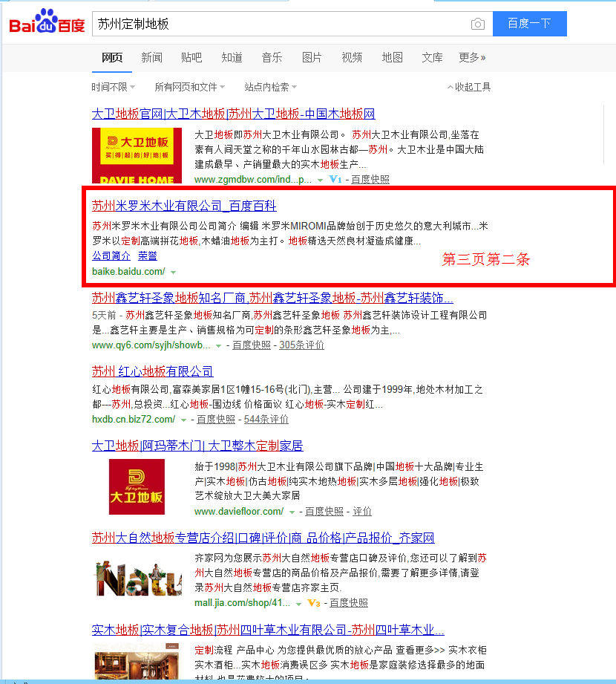Open the 所有网页和文件 dropdown
This screenshot has height=684, width=616.
pos(190,87)
